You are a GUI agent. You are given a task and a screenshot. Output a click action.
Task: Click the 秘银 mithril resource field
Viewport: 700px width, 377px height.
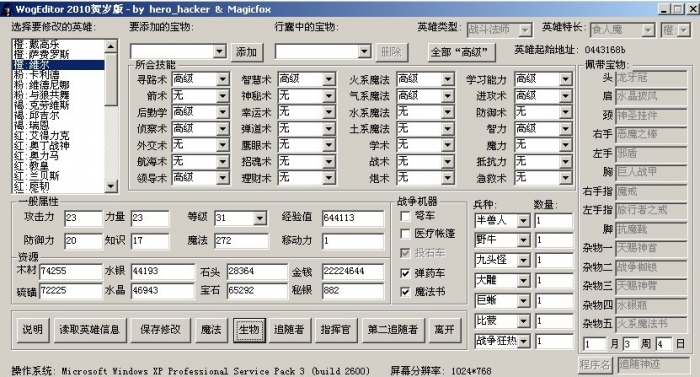click(x=353, y=291)
